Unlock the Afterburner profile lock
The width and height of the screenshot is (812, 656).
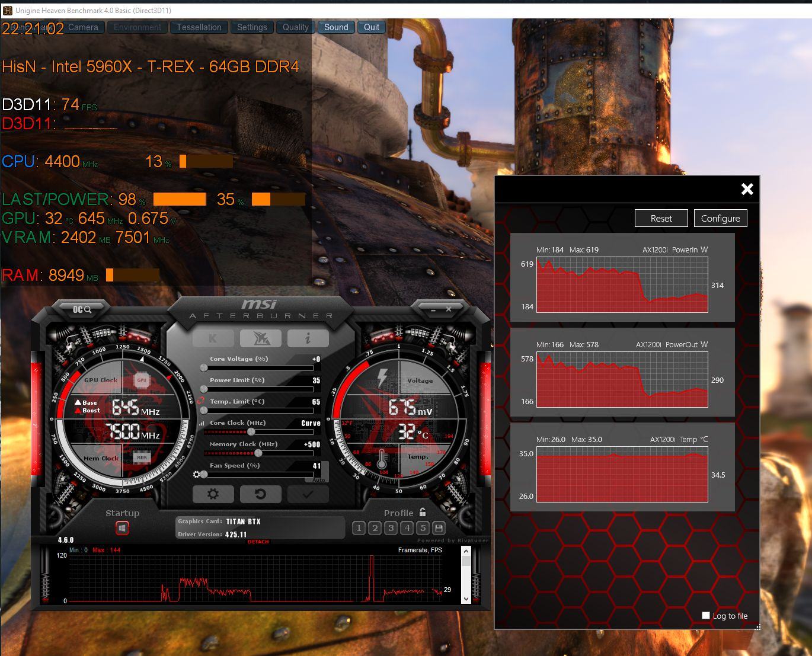click(x=423, y=512)
